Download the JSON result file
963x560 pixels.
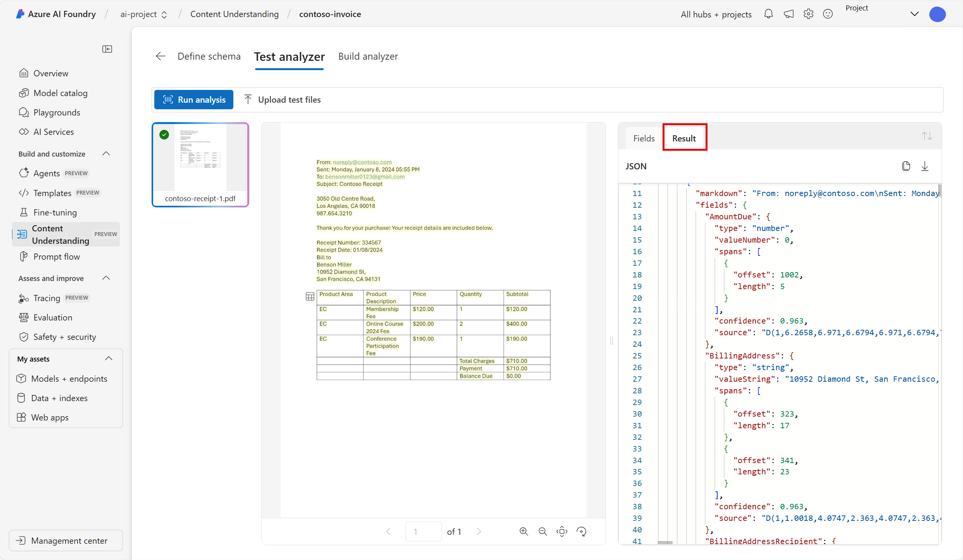(x=925, y=166)
